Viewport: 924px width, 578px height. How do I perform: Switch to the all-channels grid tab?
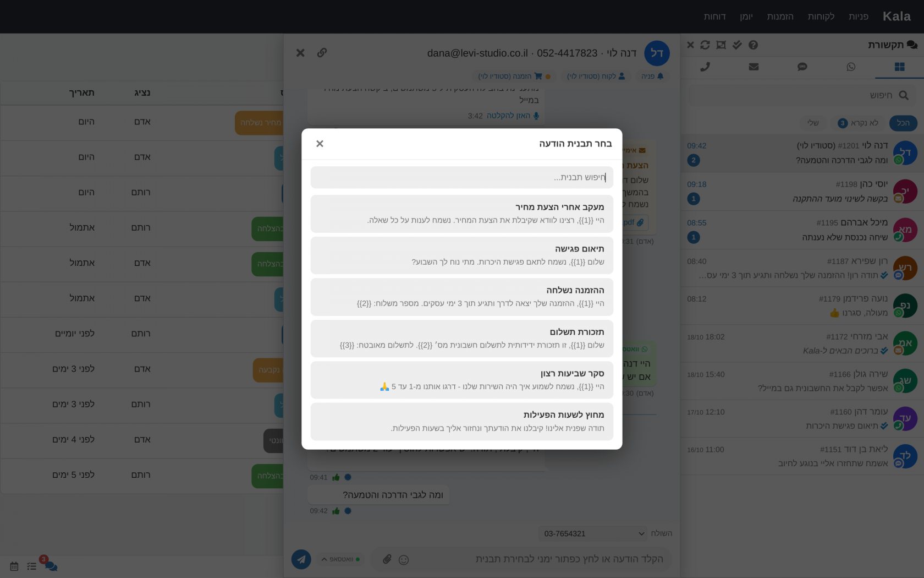(x=900, y=67)
